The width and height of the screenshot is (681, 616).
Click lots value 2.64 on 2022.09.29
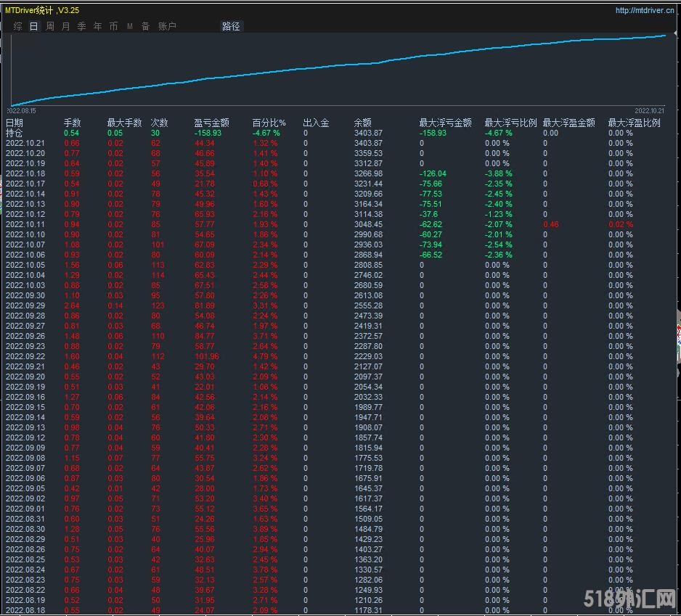click(72, 305)
